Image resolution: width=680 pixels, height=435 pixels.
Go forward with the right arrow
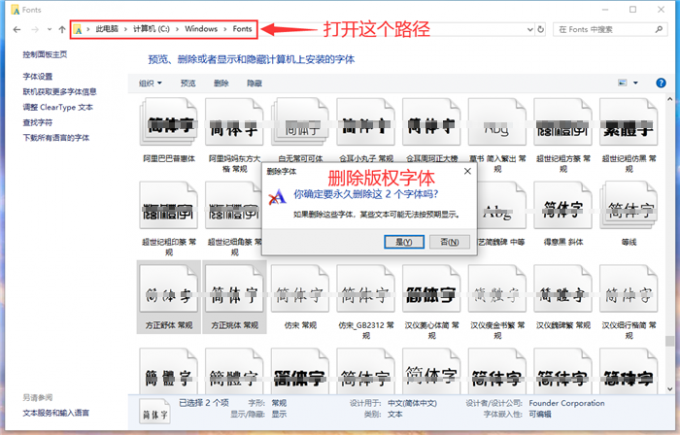(x=35, y=29)
